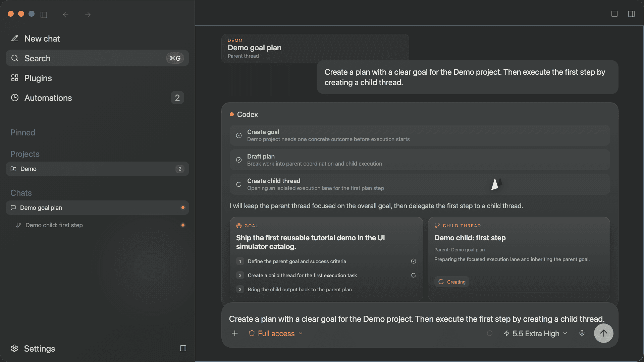Click the Creating status badge

tap(452, 282)
